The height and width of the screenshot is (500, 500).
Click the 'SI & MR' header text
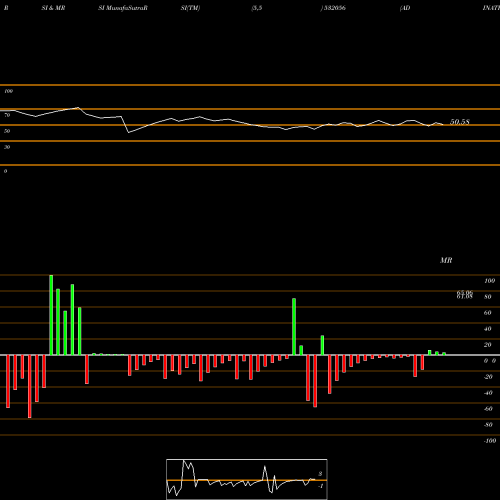(53, 8)
